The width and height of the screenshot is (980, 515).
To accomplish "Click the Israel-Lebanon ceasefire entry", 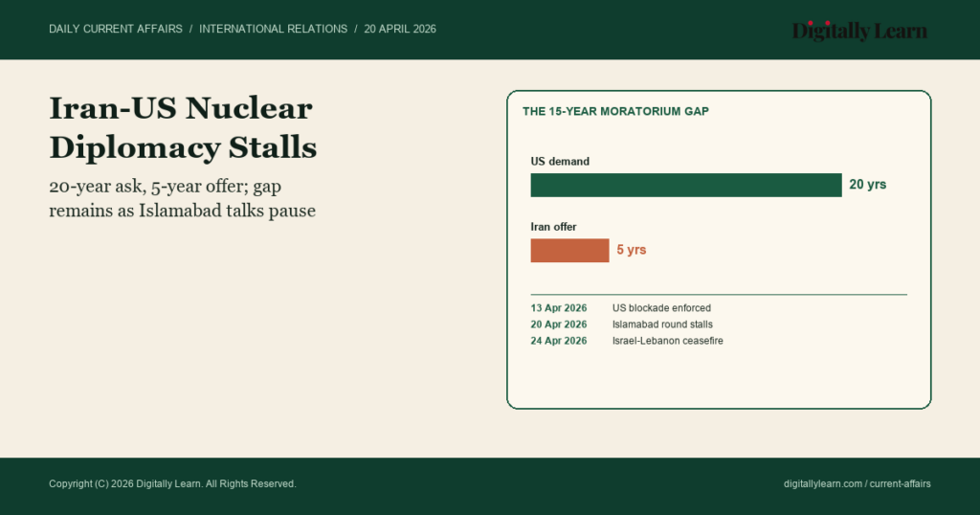I will (667, 341).
